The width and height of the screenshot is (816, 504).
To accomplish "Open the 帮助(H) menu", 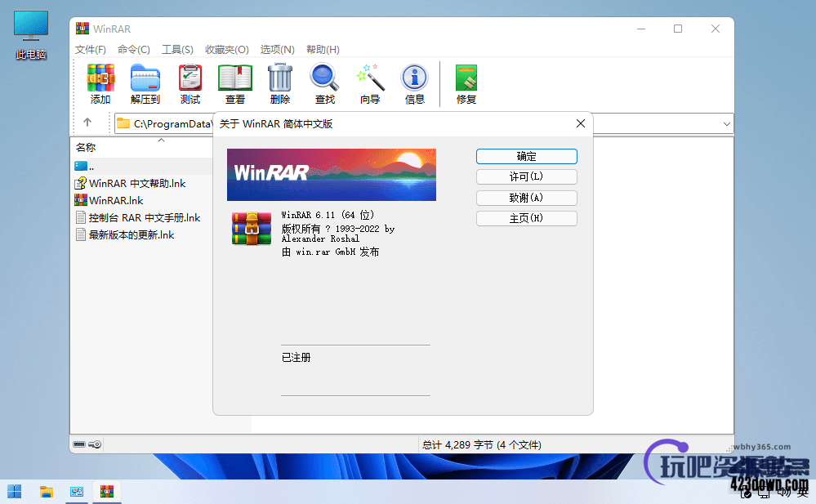I will coord(323,50).
